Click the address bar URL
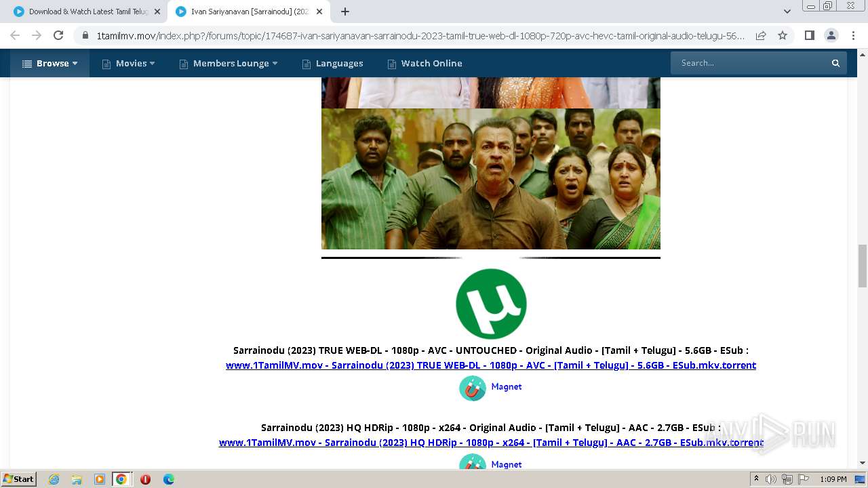Screen dimensions: 868x488 (x=420, y=35)
